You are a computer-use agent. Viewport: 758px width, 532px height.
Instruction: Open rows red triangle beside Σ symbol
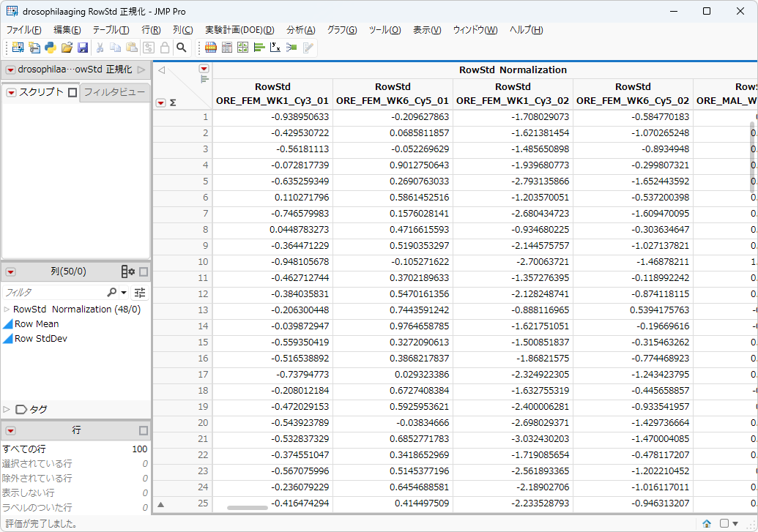coord(161,103)
